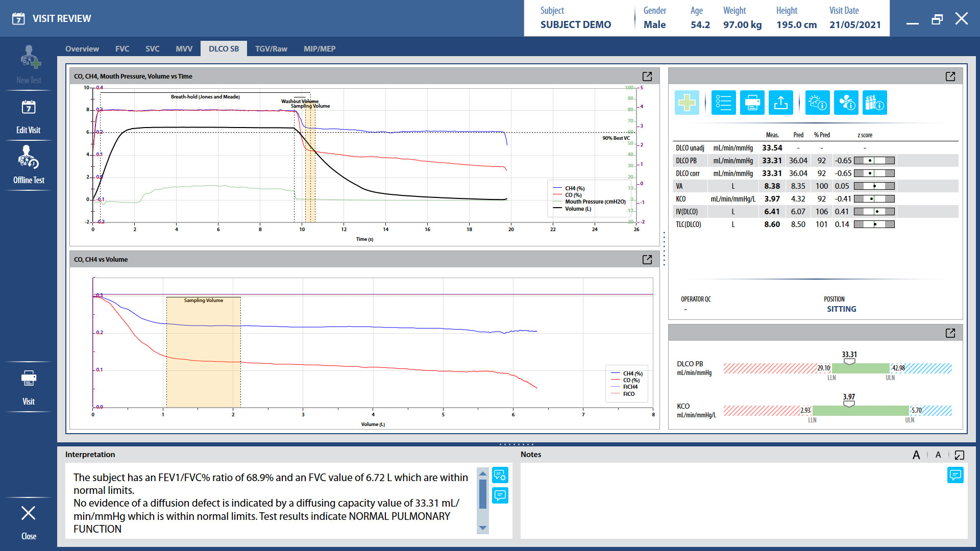The height and width of the screenshot is (551, 980).
Task: Click the printer icon in results toolbar
Action: (x=752, y=103)
